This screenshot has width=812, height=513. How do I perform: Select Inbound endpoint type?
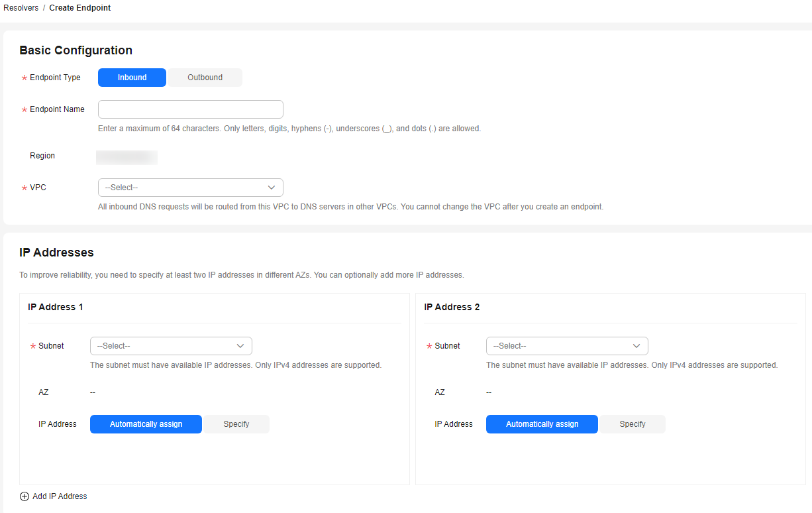coord(132,78)
